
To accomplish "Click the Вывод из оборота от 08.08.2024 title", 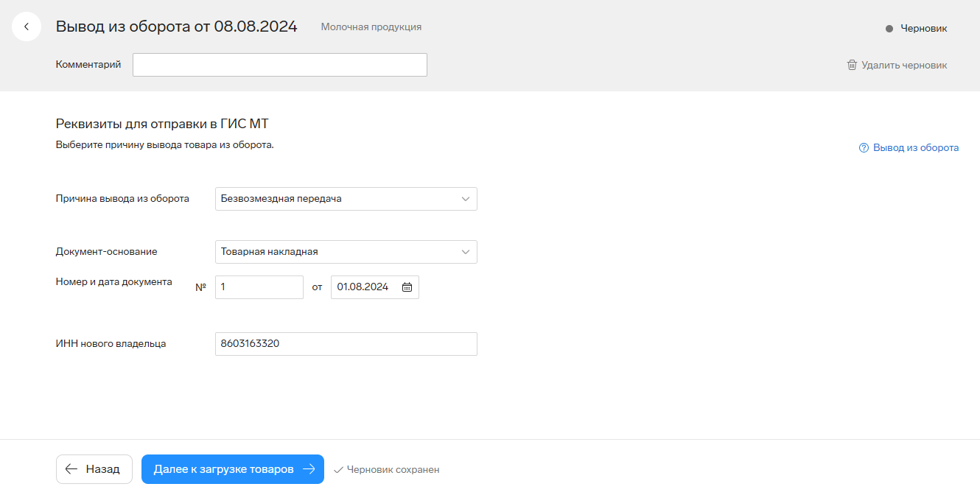I will pyautogui.click(x=177, y=27).
